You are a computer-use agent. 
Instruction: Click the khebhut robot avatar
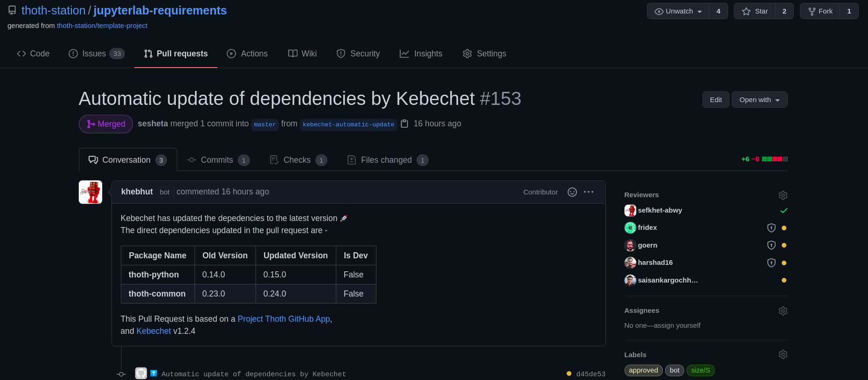coord(90,192)
